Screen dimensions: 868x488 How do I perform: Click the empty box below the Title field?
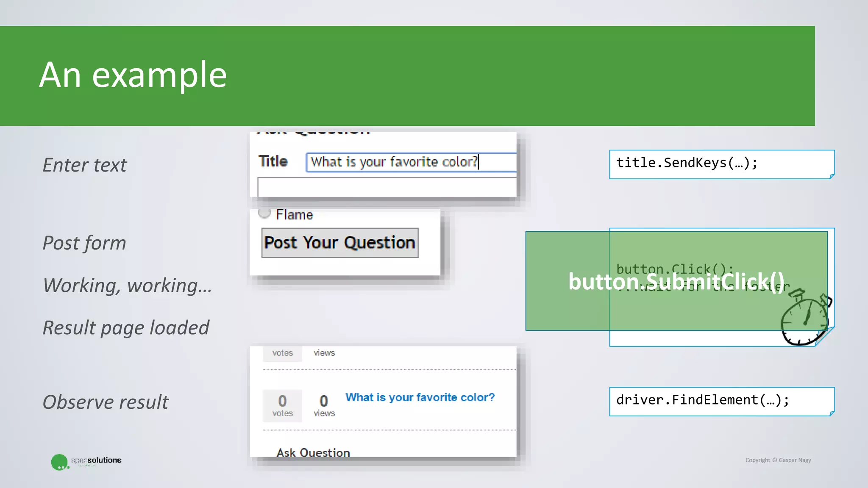pyautogui.click(x=387, y=187)
